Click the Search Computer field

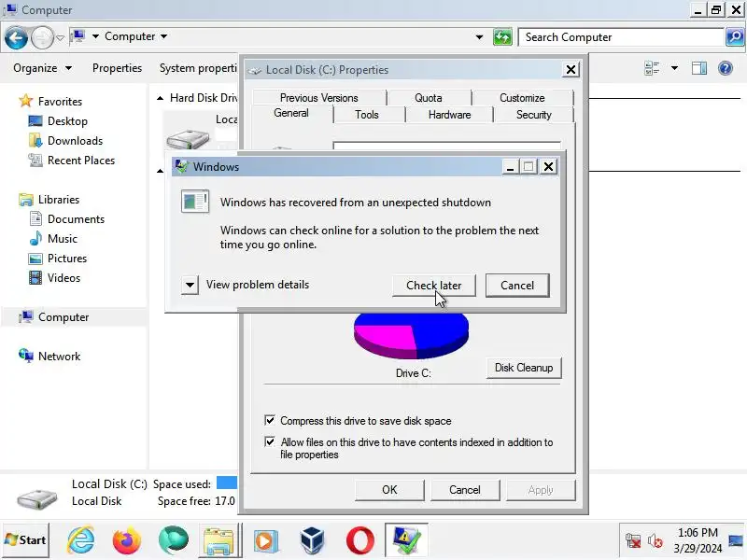click(621, 37)
